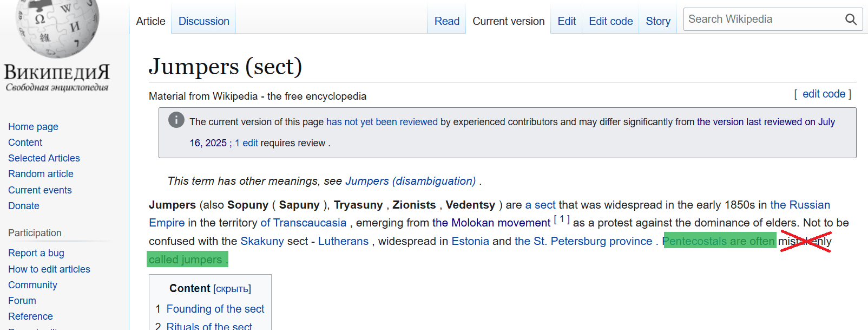Open the Skakuny sect article
The image size is (868, 330).
click(x=262, y=241)
